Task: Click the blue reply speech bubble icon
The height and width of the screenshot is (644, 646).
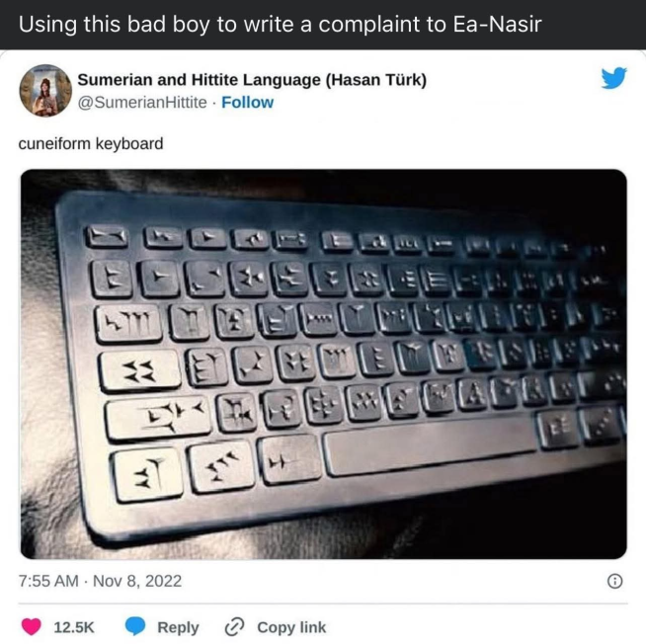Action: click(135, 626)
